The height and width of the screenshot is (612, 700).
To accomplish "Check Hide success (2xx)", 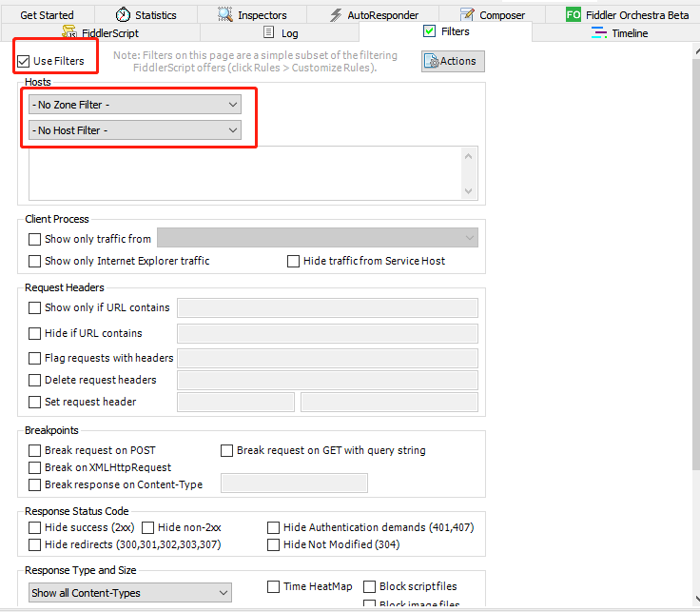I will 34,527.
